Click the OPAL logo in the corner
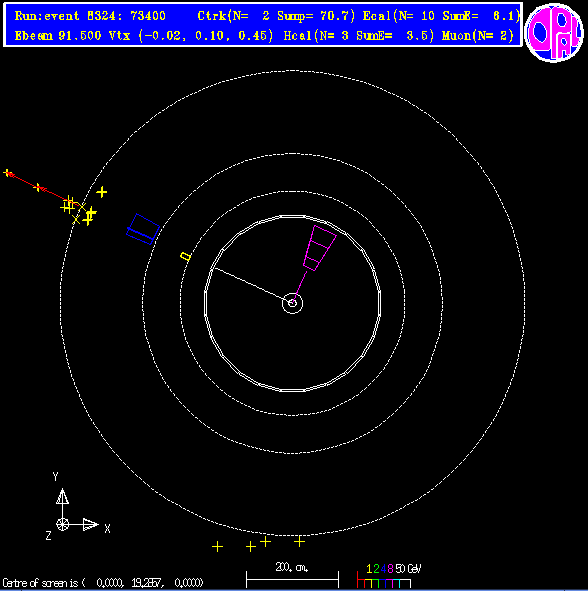 click(554, 33)
